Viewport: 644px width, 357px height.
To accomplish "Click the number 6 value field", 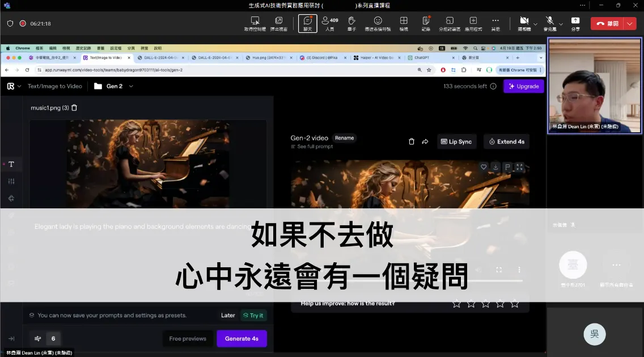I will (53, 338).
